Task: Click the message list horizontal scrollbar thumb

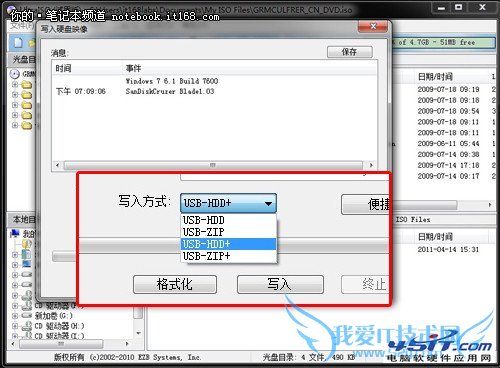Action: [x=213, y=165]
